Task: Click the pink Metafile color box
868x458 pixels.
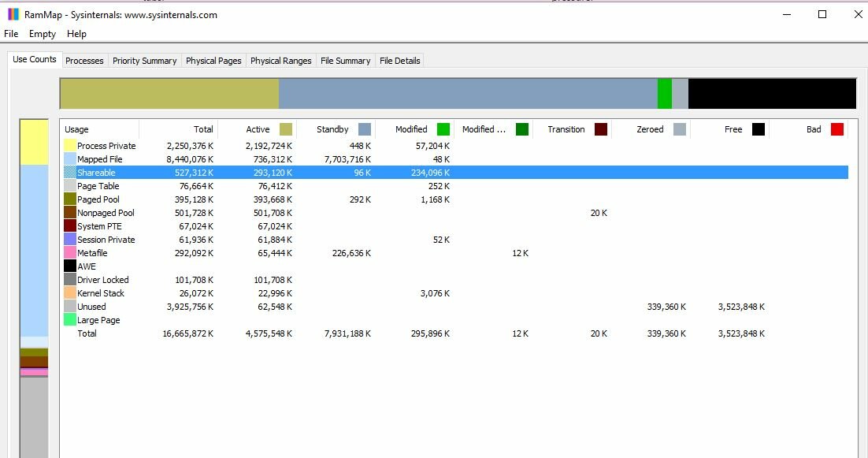Action: click(x=69, y=253)
